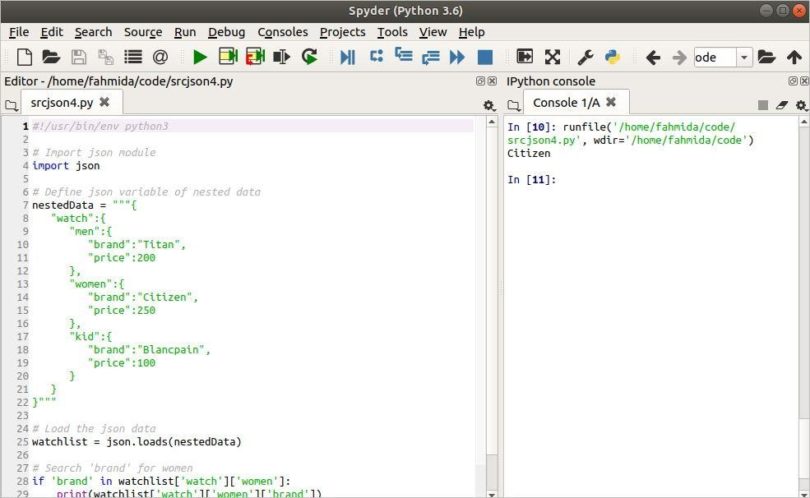Save the current file
This screenshot has height=498, width=810.
(x=79, y=57)
